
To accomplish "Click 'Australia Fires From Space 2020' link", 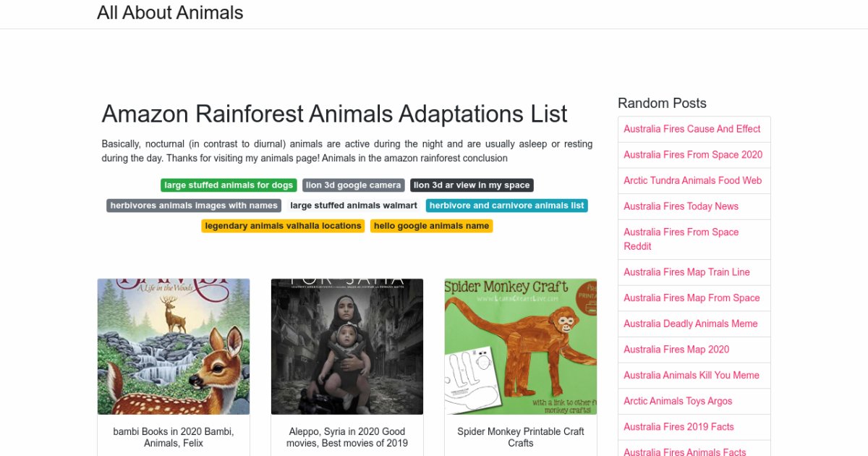I will point(693,155).
